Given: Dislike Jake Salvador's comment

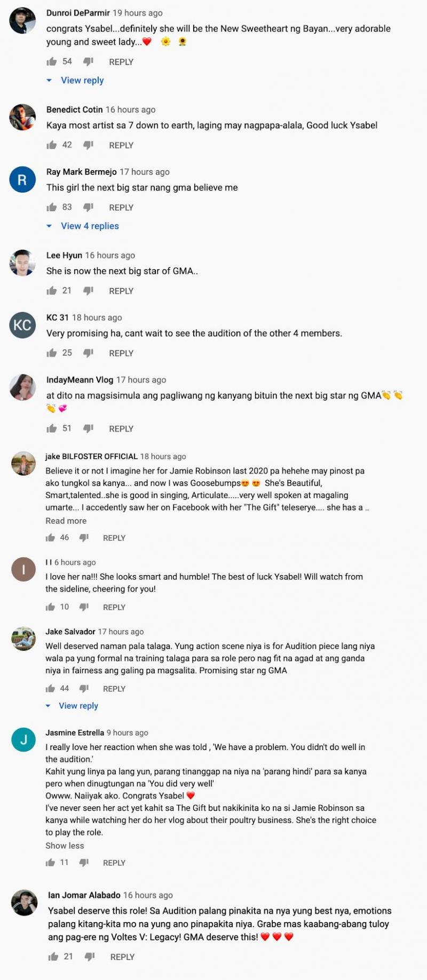Looking at the screenshot, I should [84, 689].
